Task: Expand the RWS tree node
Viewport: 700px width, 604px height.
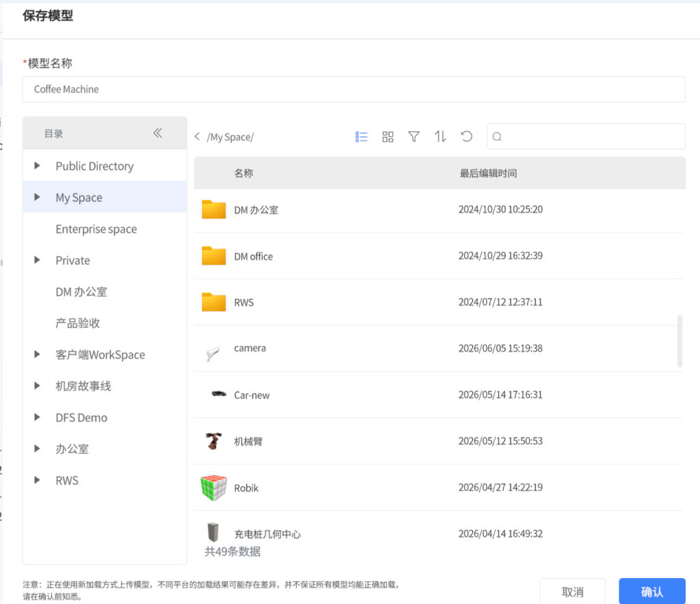Action: pos(37,480)
